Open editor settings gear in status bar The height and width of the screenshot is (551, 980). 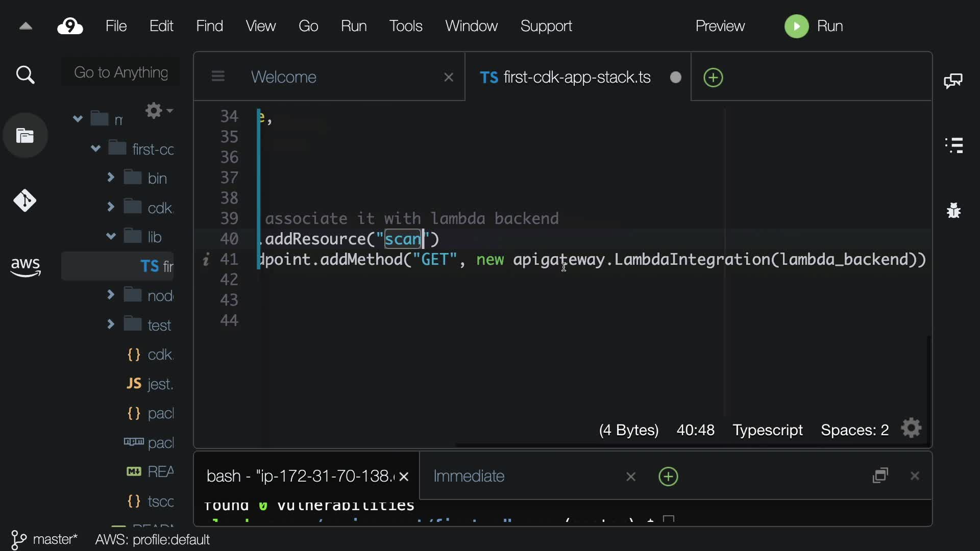pyautogui.click(x=912, y=429)
